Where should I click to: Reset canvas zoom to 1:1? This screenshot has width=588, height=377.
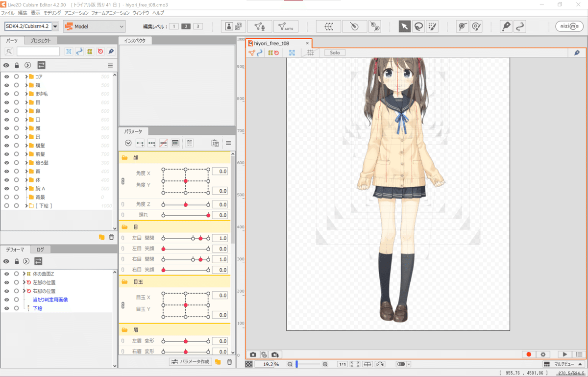click(343, 364)
